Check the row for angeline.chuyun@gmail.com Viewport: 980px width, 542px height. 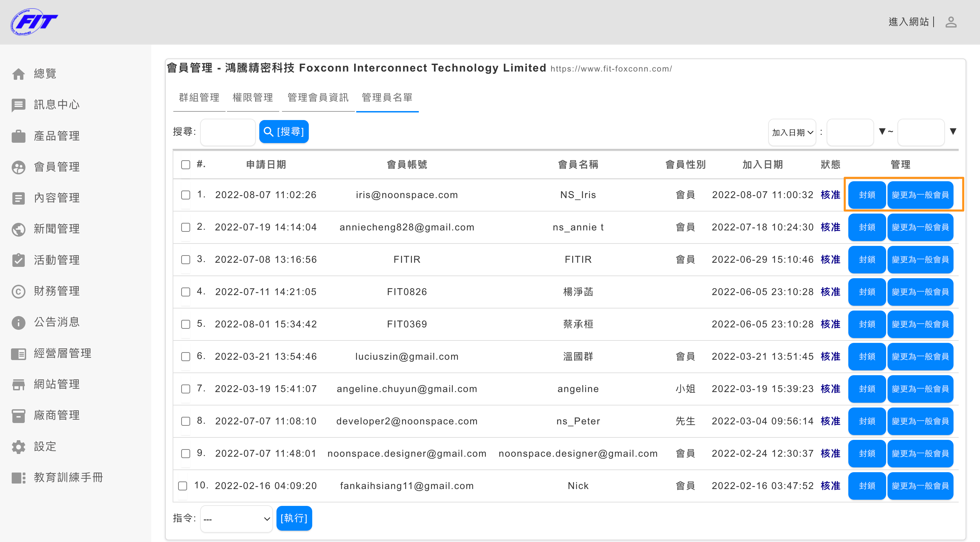(x=186, y=389)
